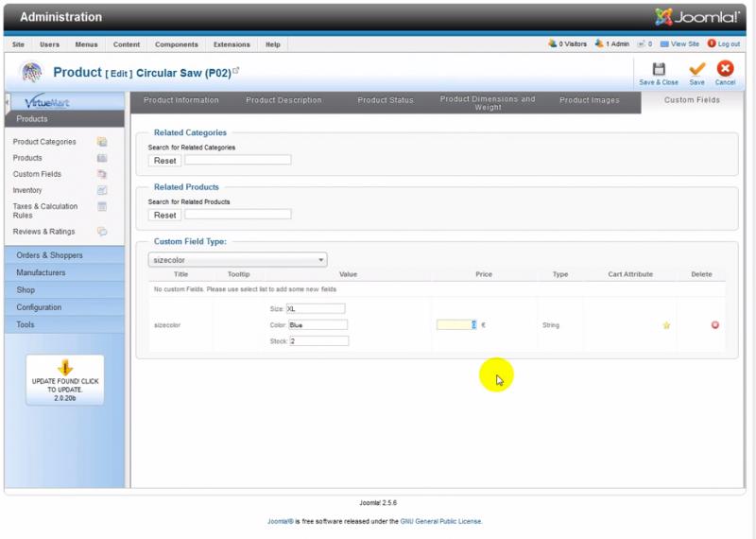The height and width of the screenshot is (539, 756).
Task: Click the Inventory sidebar icon
Action: point(102,190)
